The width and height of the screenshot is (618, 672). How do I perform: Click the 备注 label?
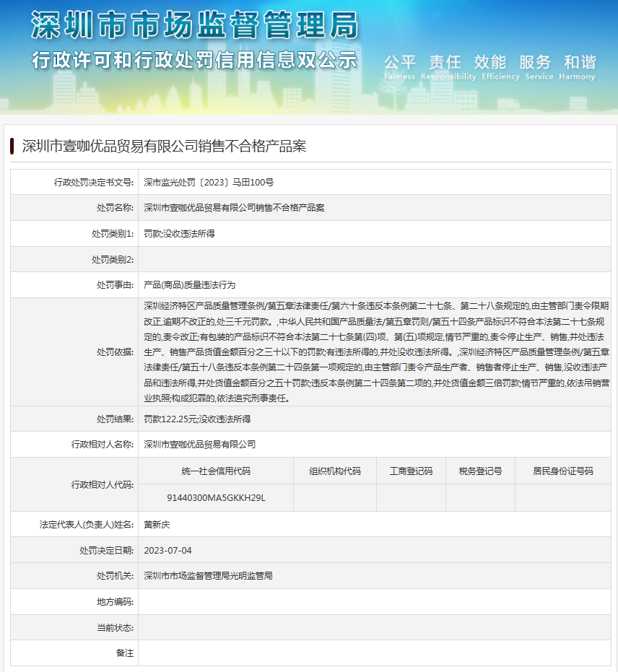pos(125,653)
